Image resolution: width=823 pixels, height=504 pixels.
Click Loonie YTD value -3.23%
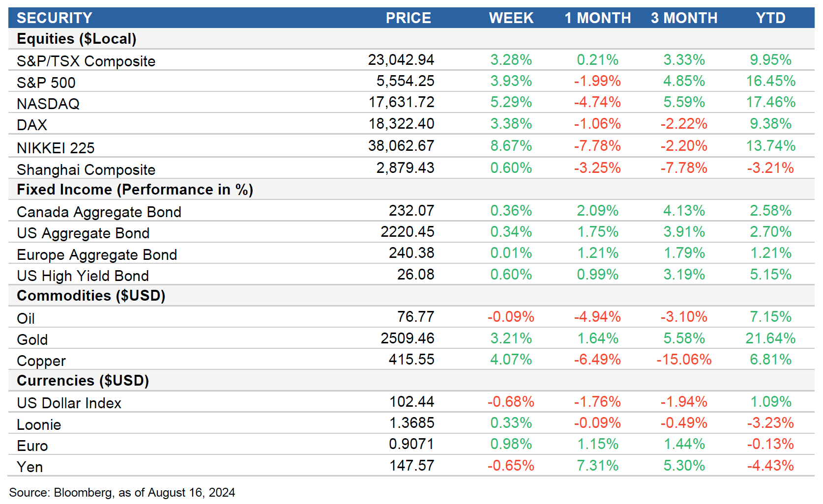pos(770,423)
